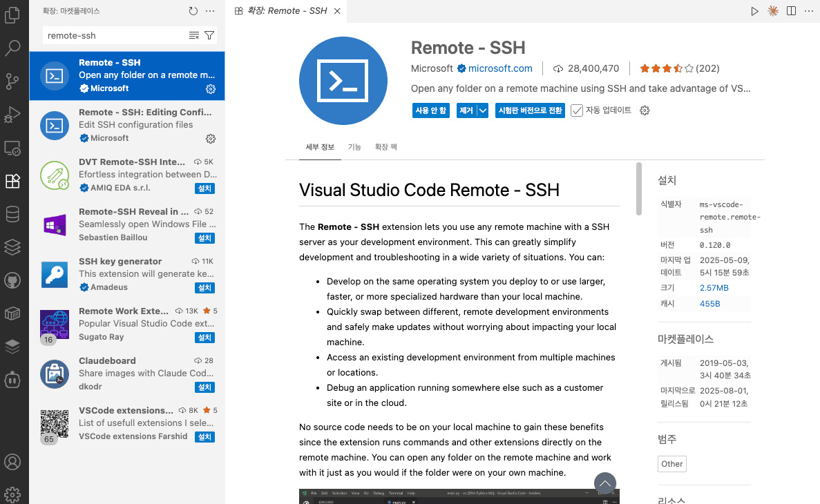820x504 pixels.
Task: Open the filter extensions funnel icon
Action: tap(209, 35)
